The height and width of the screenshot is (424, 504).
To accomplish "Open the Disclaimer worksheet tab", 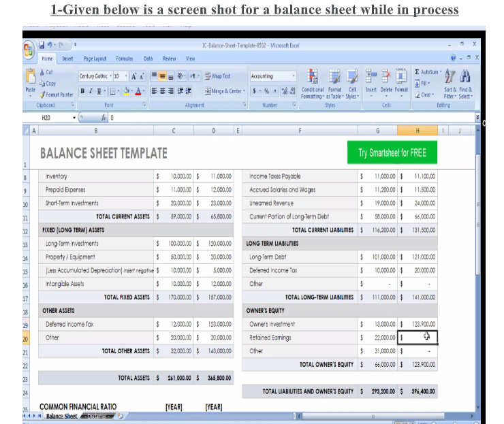I will 97,417.
